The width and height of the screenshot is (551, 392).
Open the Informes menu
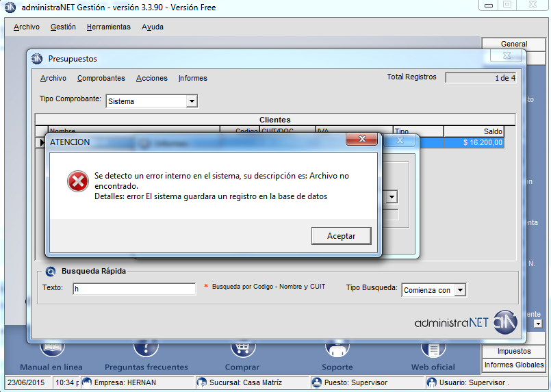[192, 78]
